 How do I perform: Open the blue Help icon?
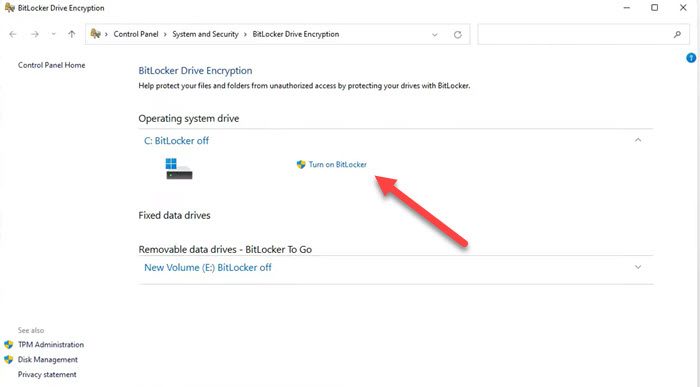691,58
